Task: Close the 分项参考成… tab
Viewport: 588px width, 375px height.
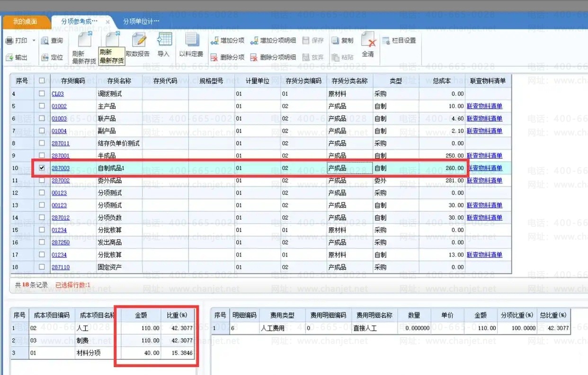Action: tap(107, 22)
